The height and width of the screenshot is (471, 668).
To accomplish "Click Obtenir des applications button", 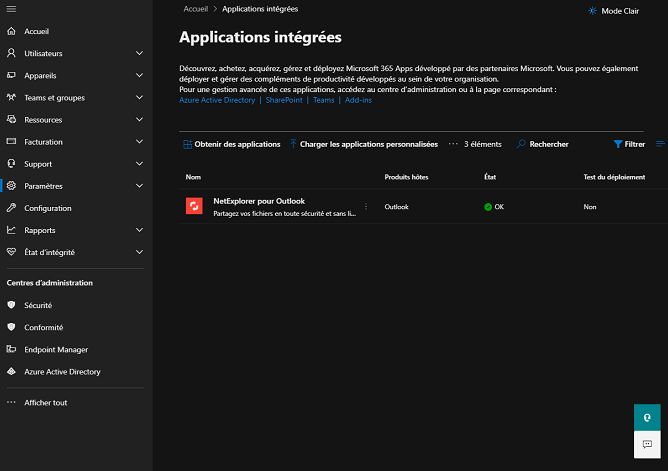I will coord(232,144).
